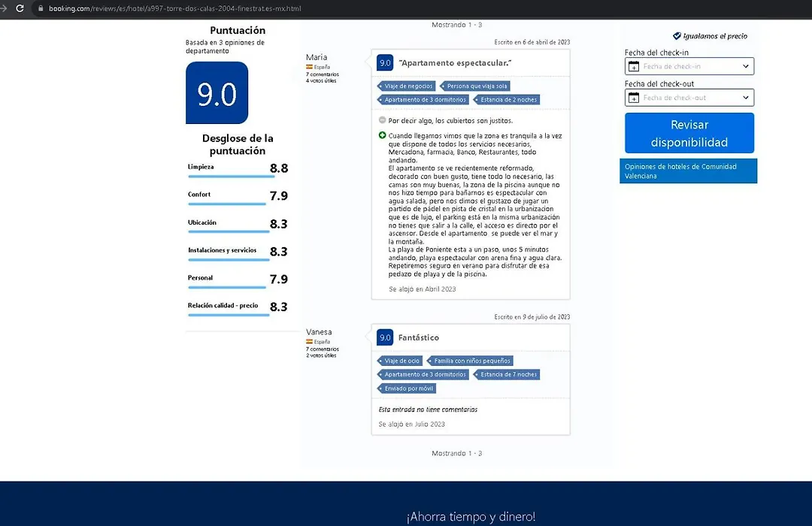Click "2 votos útiles" under Vanesa

coord(321,355)
